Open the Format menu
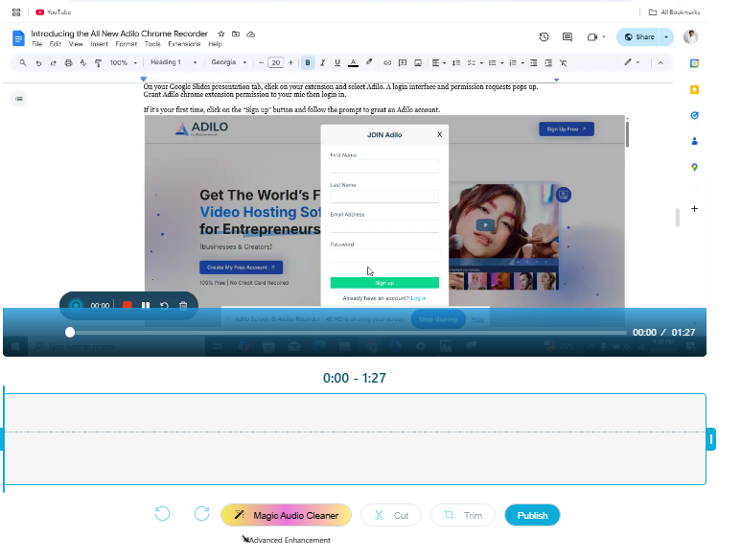The height and width of the screenshot is (560, 742). [126, 44]
